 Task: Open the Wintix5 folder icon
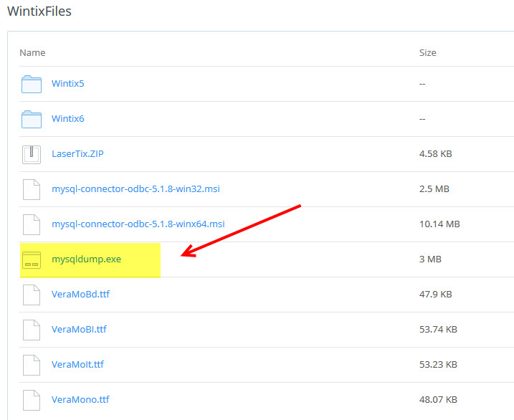coord(32,84)
